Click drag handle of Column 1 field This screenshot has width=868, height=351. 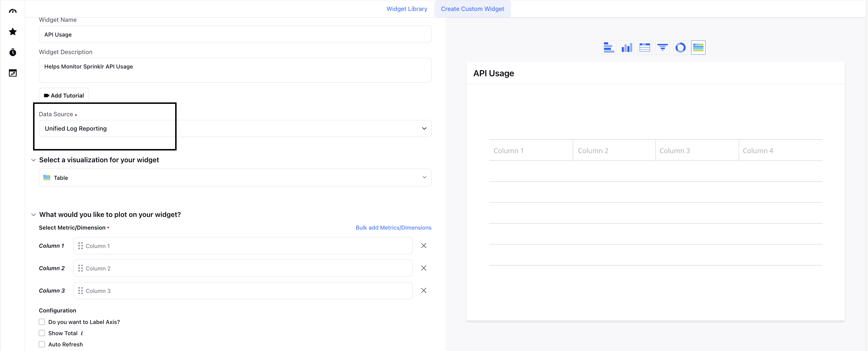pyautogui.click(x=81, y=246)
